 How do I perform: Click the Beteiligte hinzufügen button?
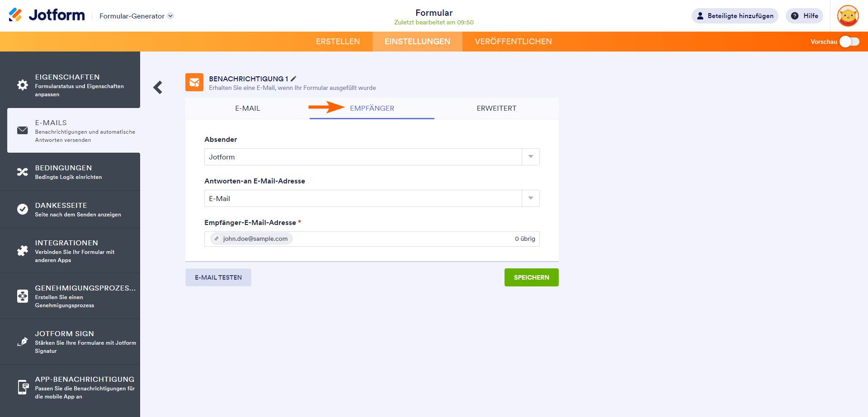(x=735, y=16)
